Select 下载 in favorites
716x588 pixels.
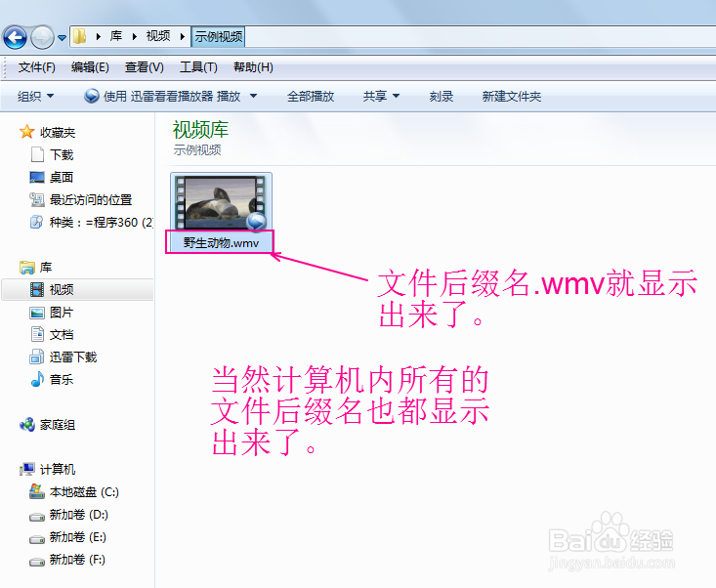pos(62,154)
